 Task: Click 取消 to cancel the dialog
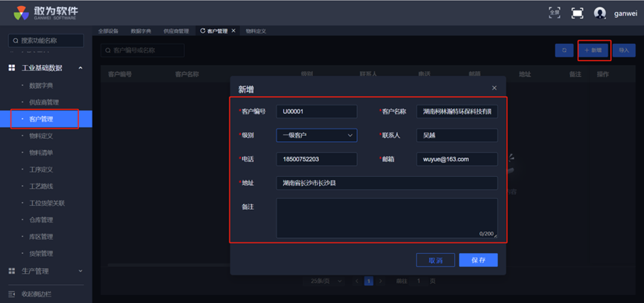[x=435, y=260]
